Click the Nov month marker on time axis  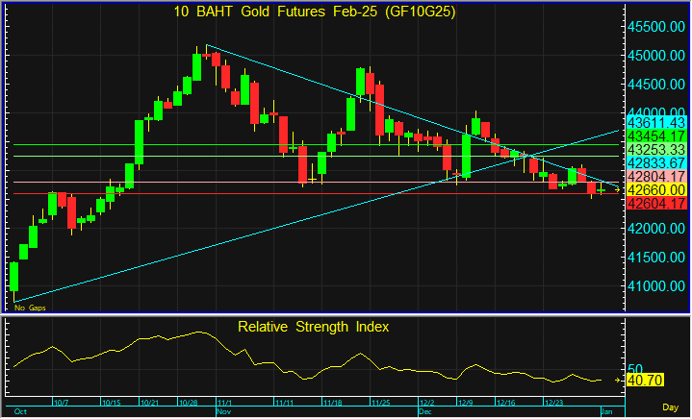(x=222, y=411)
